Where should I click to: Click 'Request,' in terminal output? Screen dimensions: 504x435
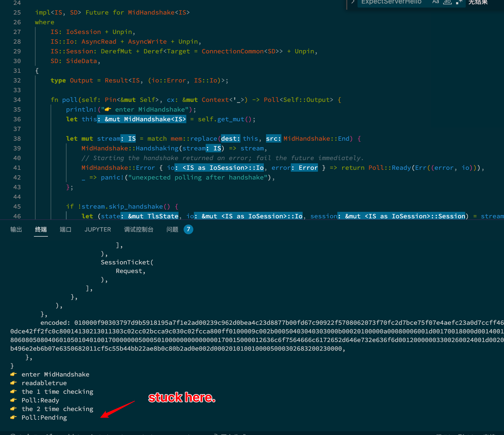click(131, 271)
